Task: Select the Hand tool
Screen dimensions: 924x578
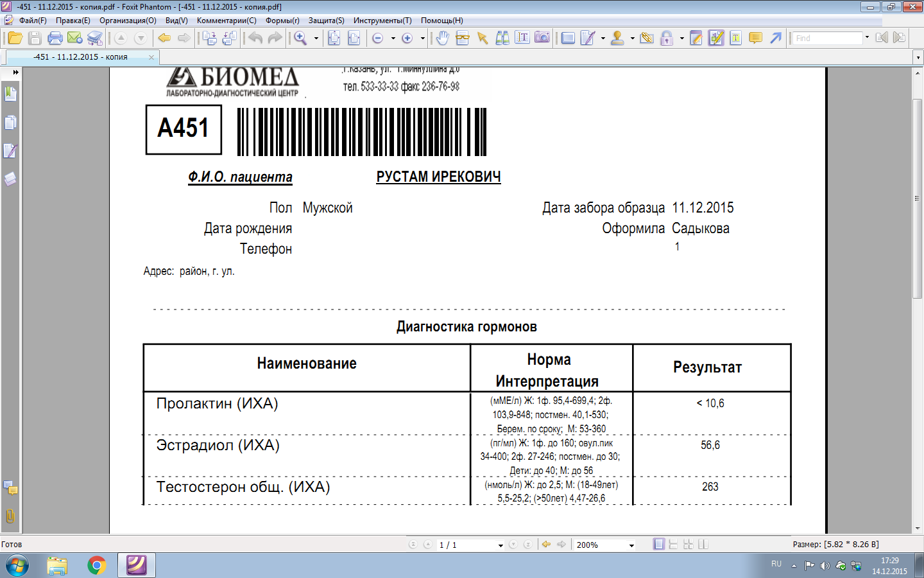Action: (442, 39)
